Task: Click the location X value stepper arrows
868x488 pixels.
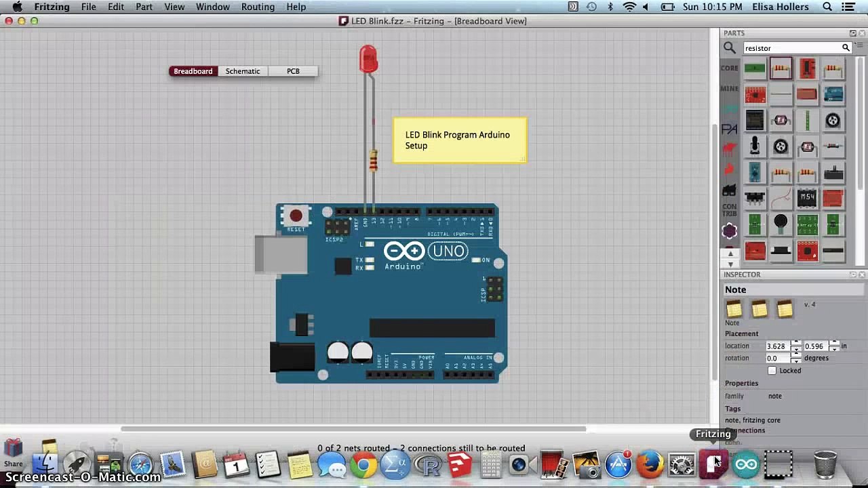Action: (x=796, y=346)
